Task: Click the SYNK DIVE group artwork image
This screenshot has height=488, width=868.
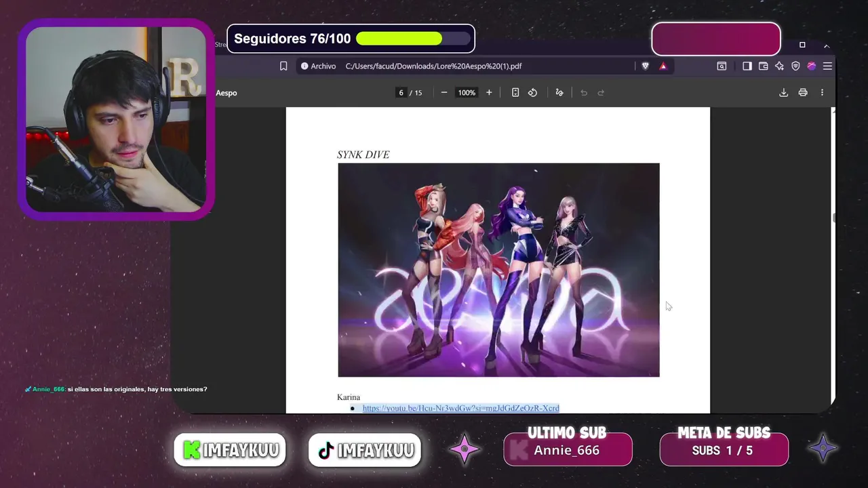Action: 498,270
